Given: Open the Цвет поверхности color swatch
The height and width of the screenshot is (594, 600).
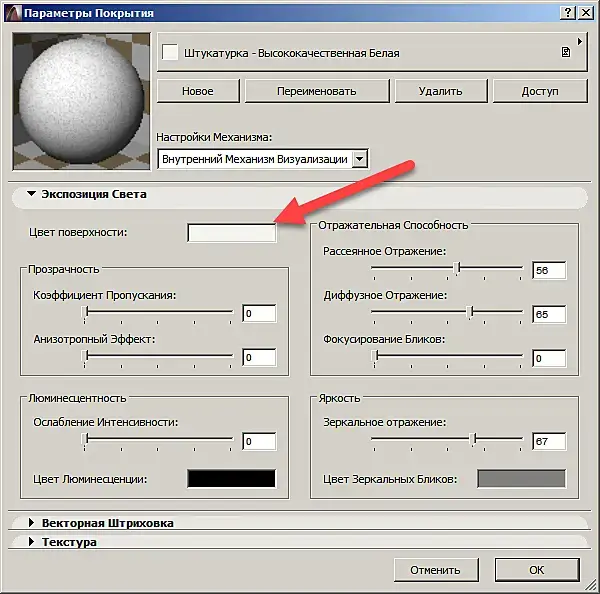Looking at the screenshot, I should [232, 233].
